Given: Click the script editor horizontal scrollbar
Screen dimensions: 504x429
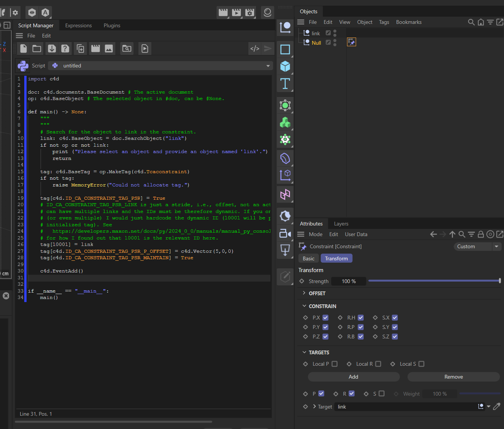Looking at the screenshot, I should 113,421.
